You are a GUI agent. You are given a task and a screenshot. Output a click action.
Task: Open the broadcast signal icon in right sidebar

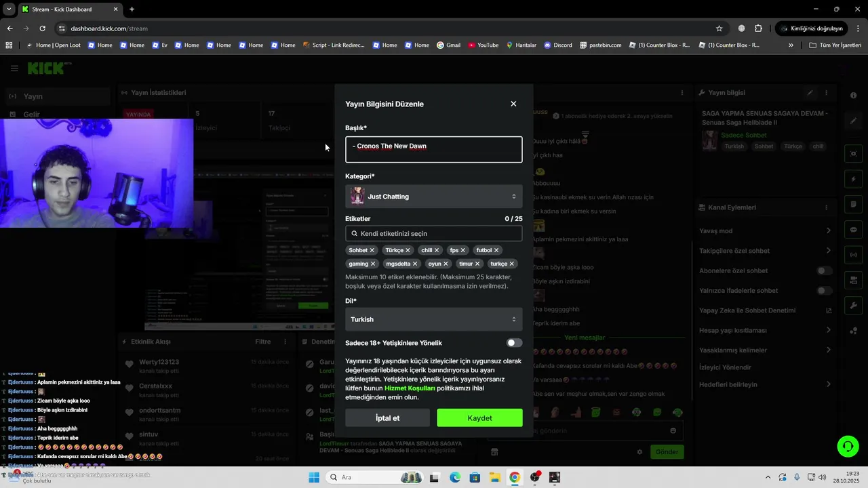(854, 255)
